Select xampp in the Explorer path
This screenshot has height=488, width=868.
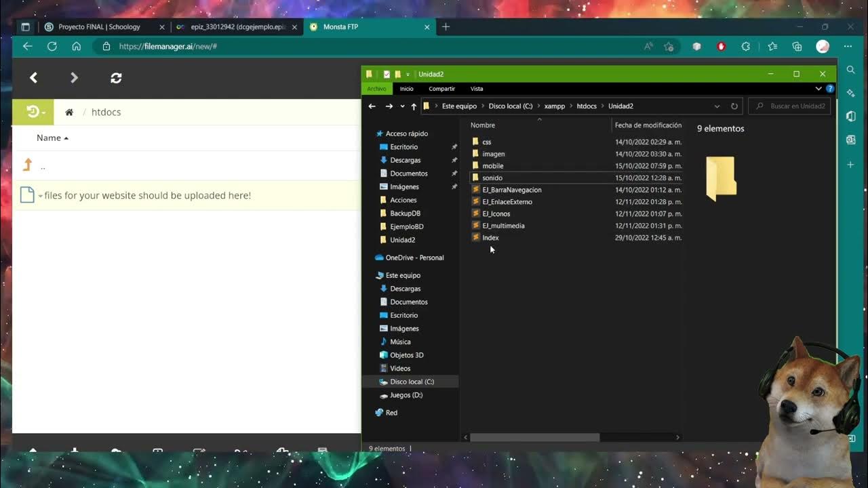[555, 106]
